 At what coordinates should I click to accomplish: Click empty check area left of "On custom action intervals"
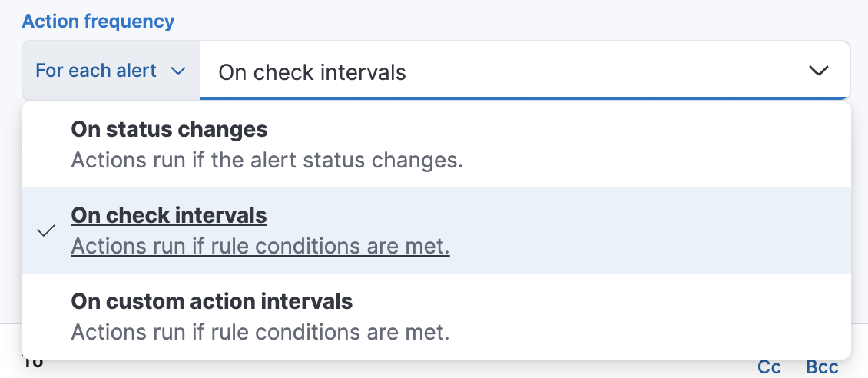coord(46,317)
